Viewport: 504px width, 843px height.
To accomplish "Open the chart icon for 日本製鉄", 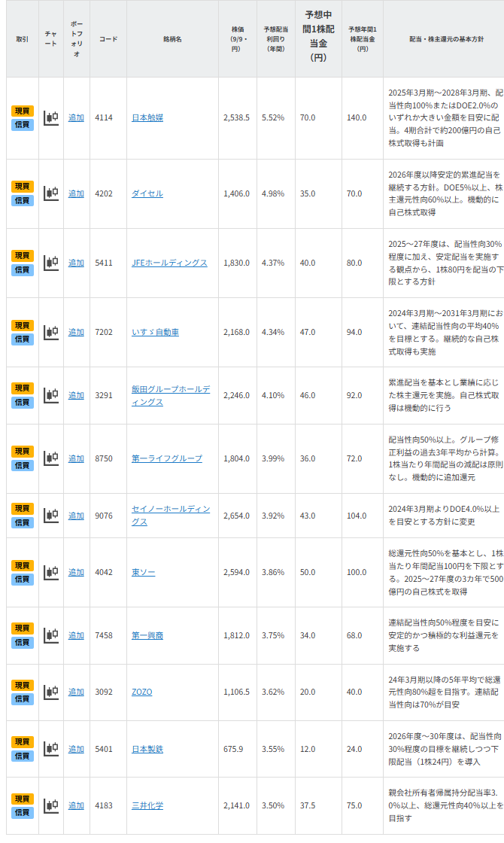I will (51, 749).
